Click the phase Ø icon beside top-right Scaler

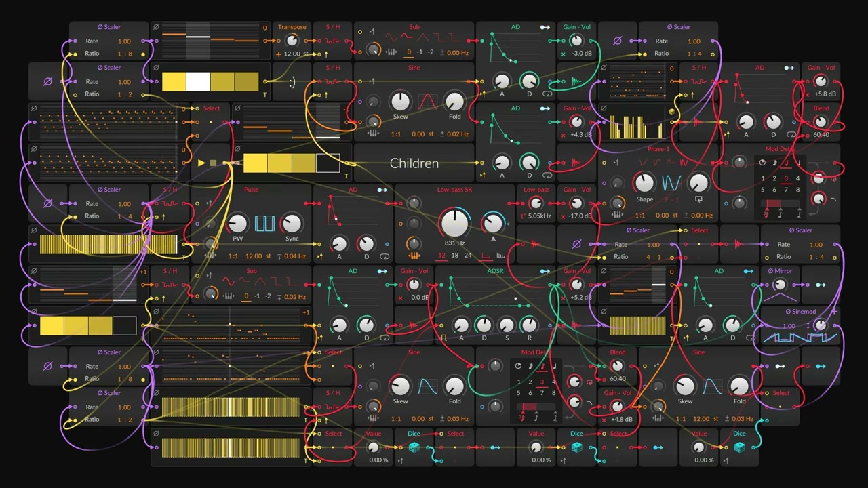click(x=617, y=41)
